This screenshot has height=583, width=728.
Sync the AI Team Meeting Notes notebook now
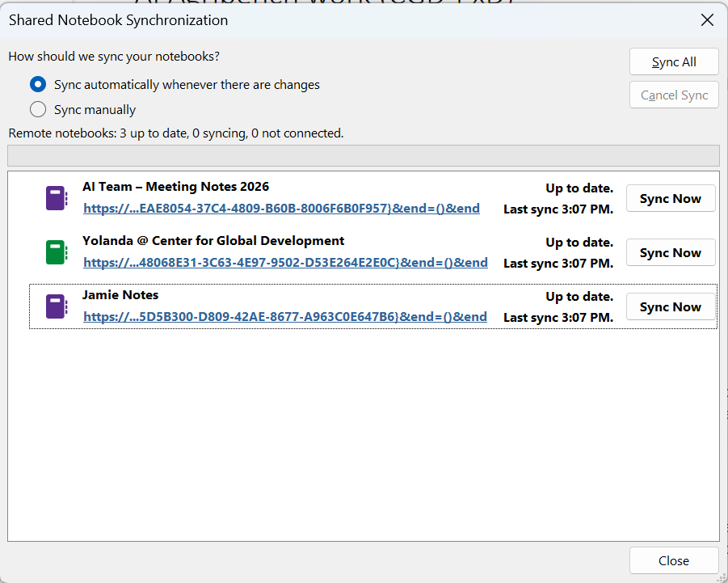click(x=671, y=198)
